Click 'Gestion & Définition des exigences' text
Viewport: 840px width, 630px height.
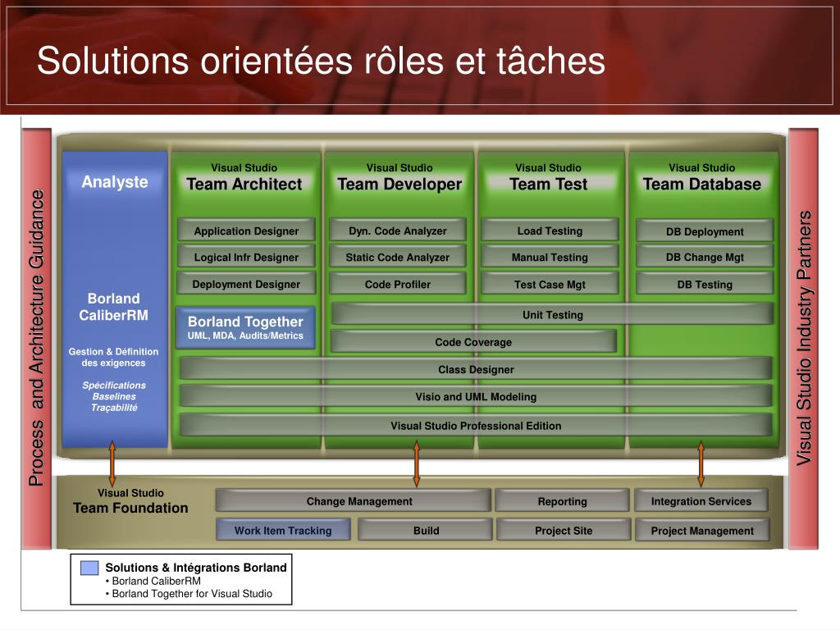point(113,357)
